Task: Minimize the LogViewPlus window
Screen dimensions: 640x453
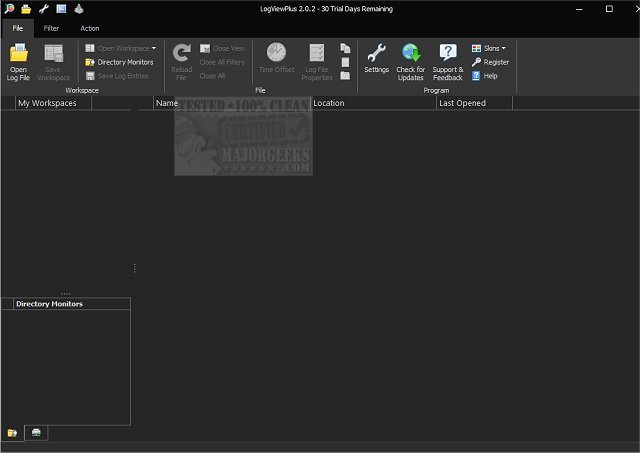Action: tap(579, 9)
